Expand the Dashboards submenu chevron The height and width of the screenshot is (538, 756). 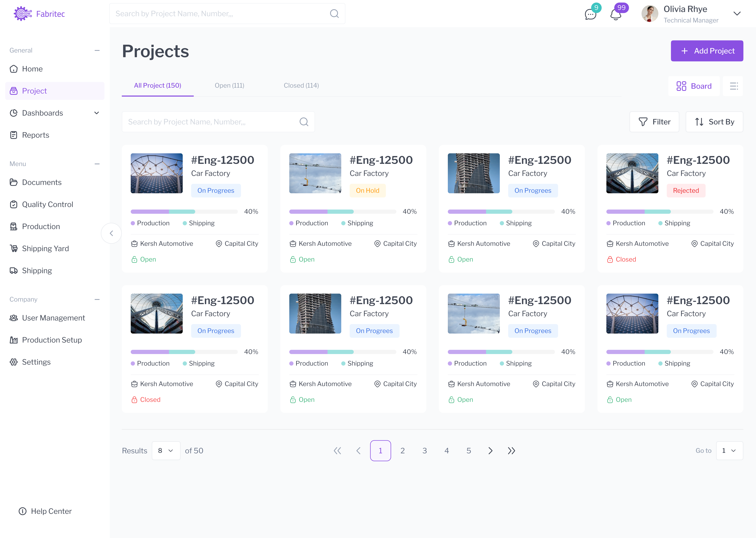pyautogui.click(x=96, y=113)
